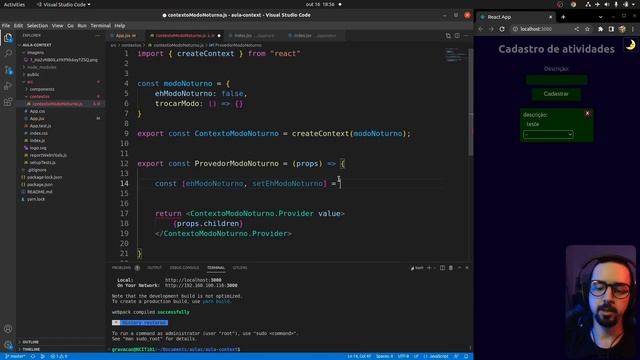Open Chrome side panel icon

tap(611, 29)
